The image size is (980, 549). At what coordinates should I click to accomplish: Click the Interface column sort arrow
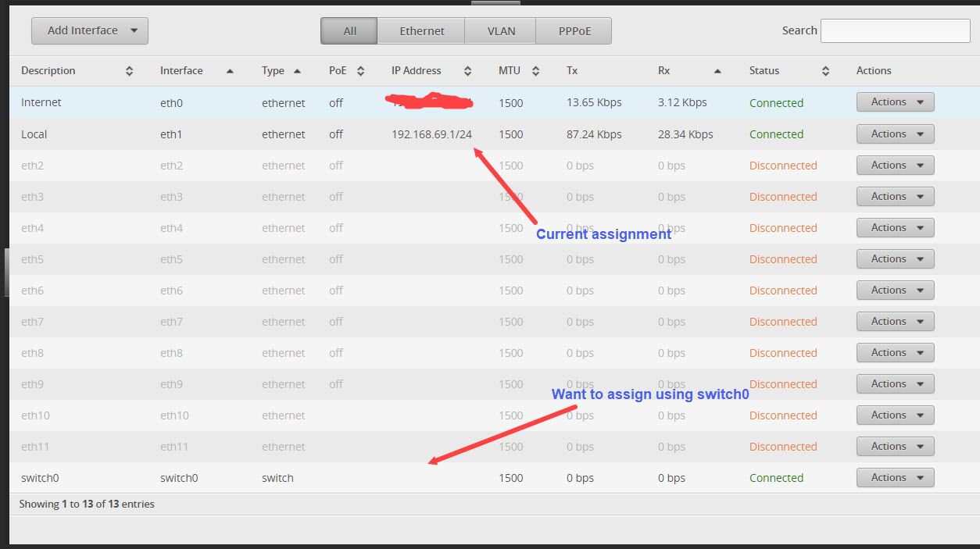(x=230, y=71)
